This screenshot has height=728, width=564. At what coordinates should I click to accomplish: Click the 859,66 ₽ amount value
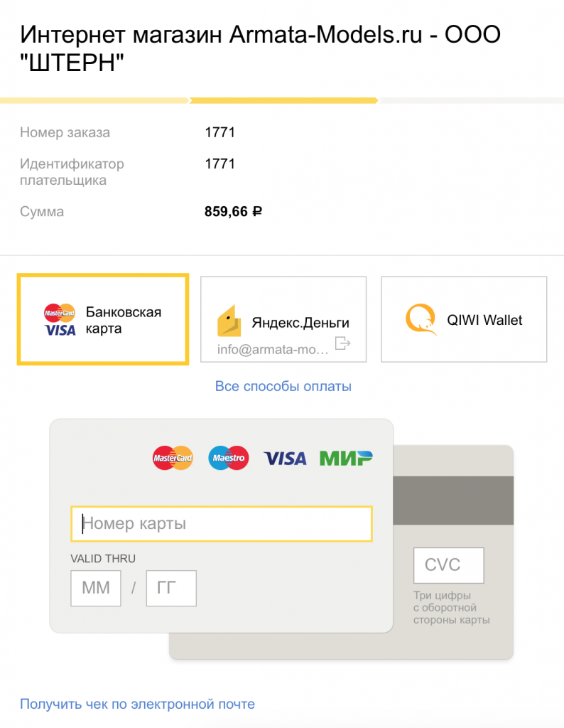pos(233,211)
